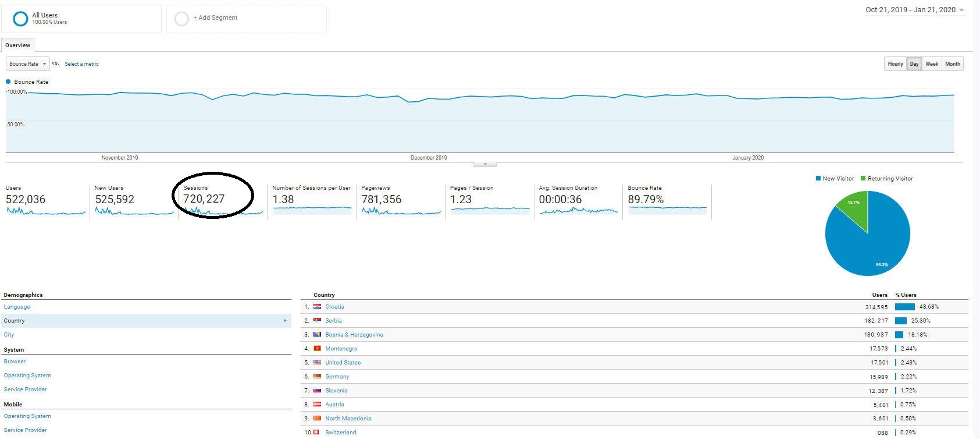This screenshot has height=439, width=980.
Task: Click the United States flag icon
Action: (x=317, y=363)
